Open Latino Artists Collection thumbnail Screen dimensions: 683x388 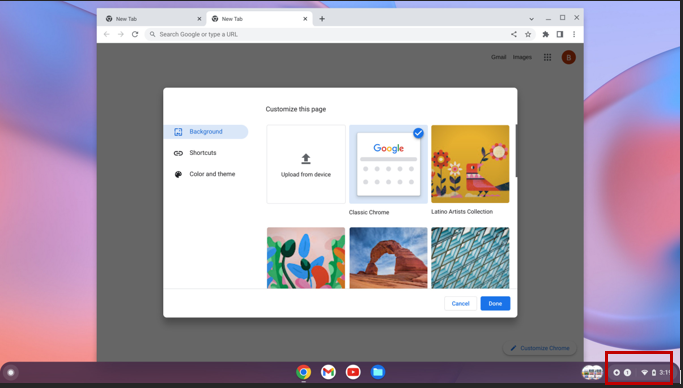click(x=470, y=164)
